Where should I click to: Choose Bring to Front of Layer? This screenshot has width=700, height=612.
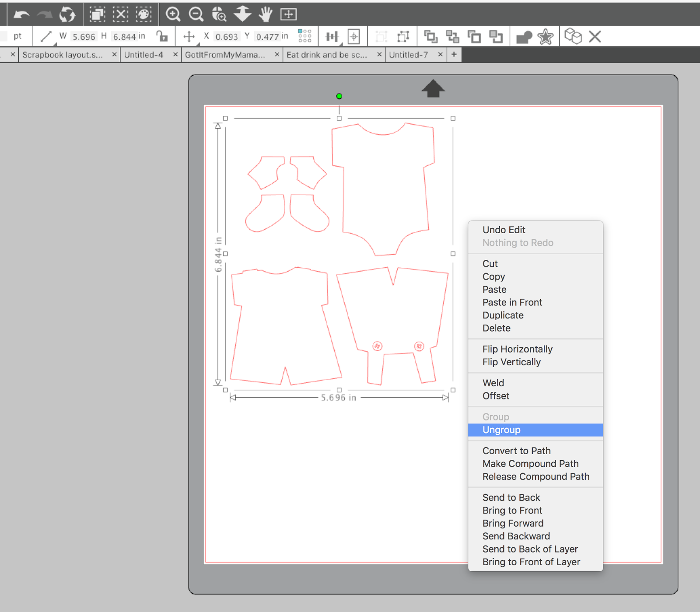point(535,562)
